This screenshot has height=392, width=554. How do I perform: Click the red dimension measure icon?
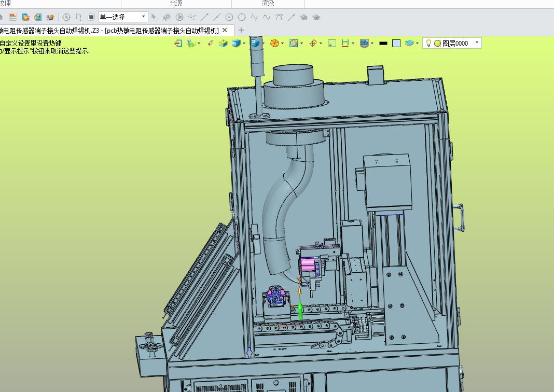(x=345, y=43)
